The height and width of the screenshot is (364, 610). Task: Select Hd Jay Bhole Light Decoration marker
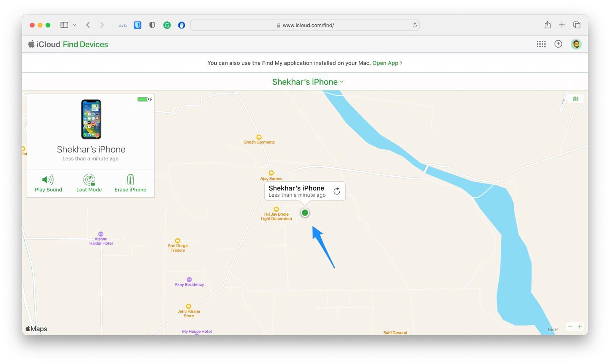pyautogui.click(x=276, y=209)
